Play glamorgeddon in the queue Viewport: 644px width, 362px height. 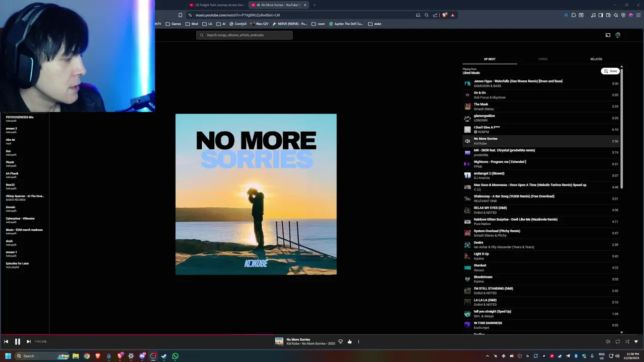tap(541, 118)
